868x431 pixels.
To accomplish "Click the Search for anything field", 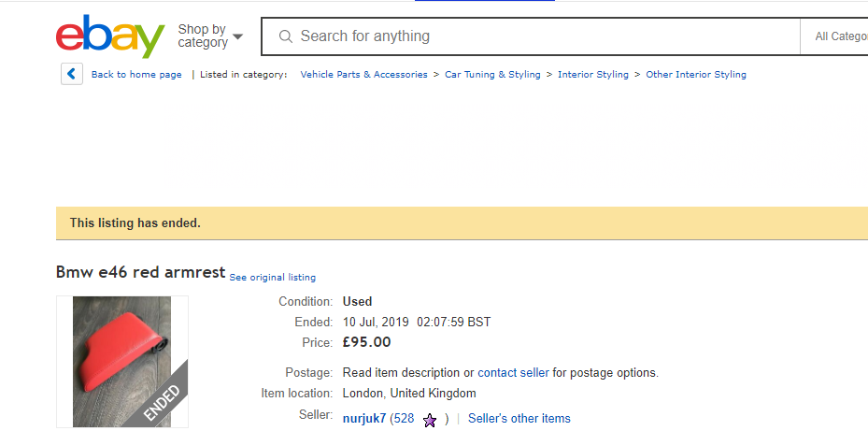I will (531, 36).
